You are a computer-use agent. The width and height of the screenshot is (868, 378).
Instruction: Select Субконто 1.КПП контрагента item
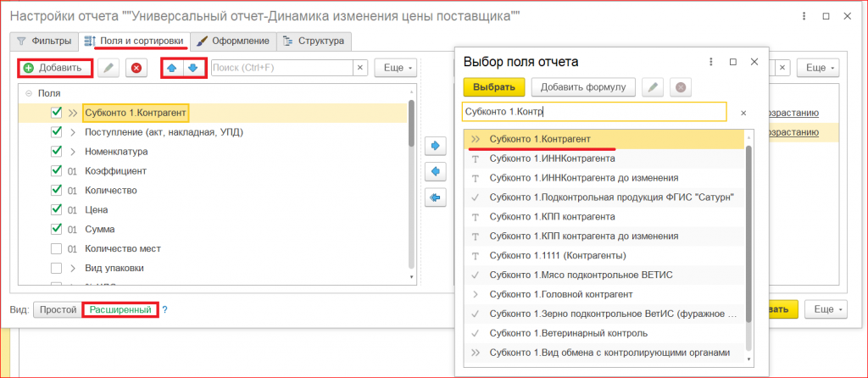tap(604, 217)
